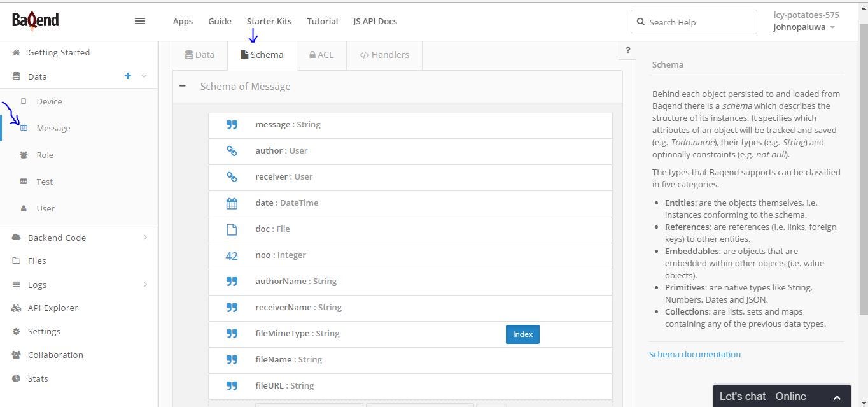Click the Baqend logo

(x=35, y=20)
